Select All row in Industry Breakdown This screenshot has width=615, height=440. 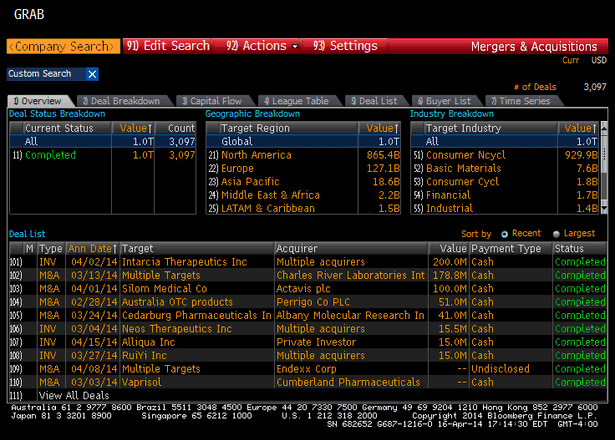(x=504, y=142)
